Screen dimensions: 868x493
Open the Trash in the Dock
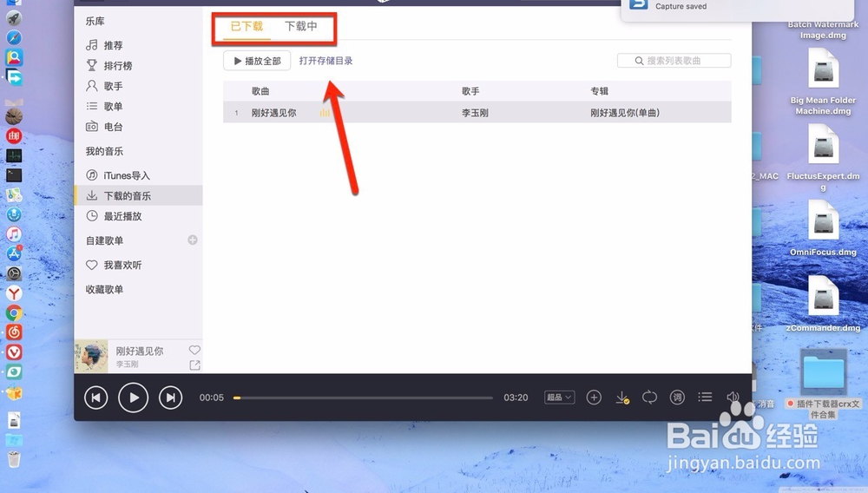(14, 459)
